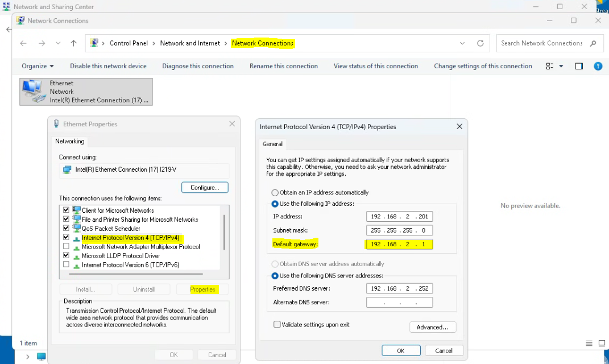
Task: Open the Organize dropdown menu
Action: click(x=38, y=66)
